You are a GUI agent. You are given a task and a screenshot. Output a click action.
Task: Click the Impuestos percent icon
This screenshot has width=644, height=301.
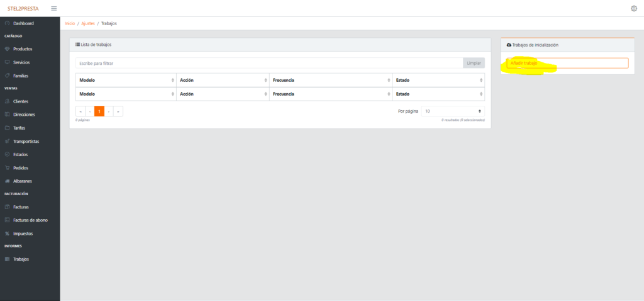pos(7,234)
